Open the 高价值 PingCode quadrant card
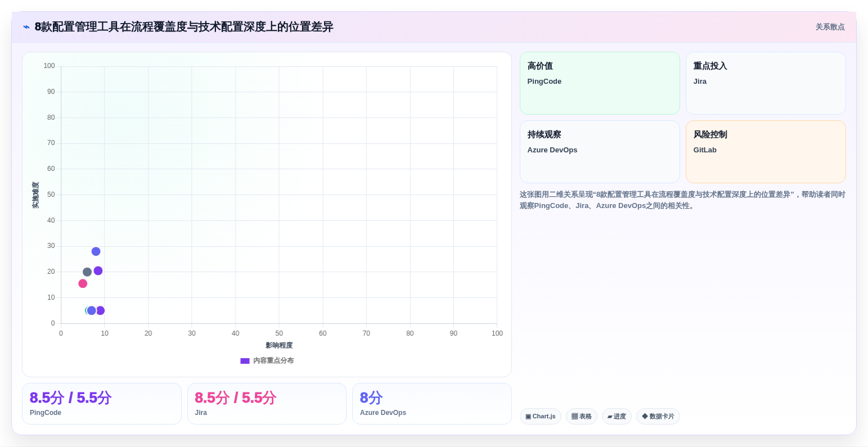Screen dimensions: 868x447 tap(600, 83)
